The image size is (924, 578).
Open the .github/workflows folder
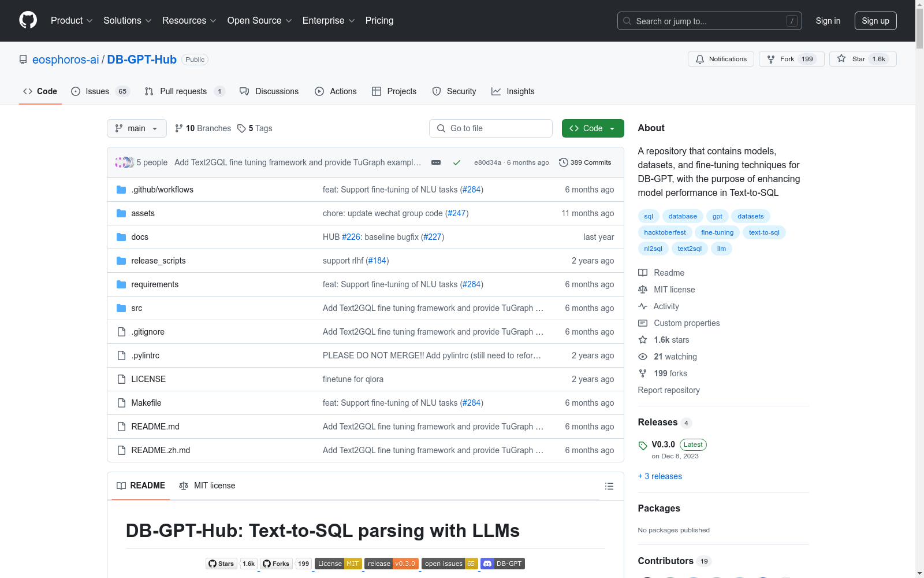pyautogui.click(x=162, y=190)
